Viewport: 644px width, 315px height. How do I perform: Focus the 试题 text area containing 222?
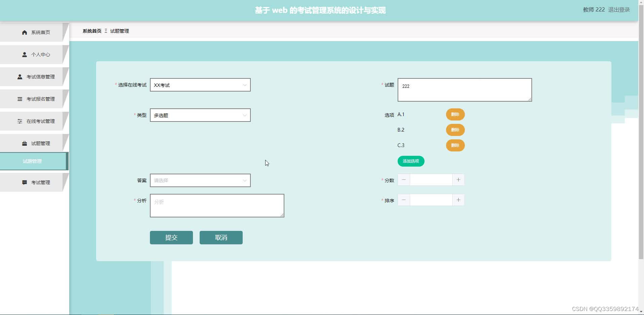point(465,90)
